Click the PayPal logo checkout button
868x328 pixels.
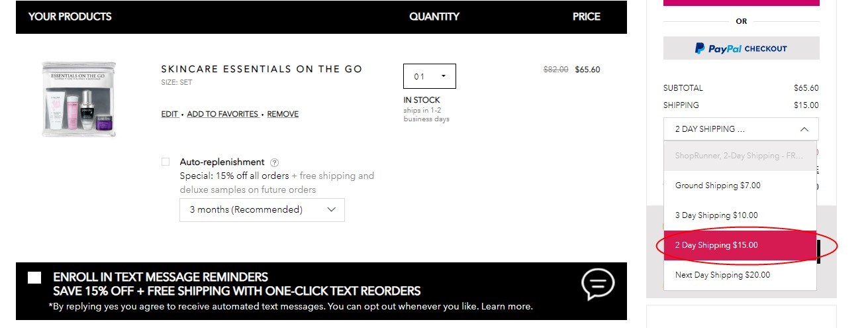pyautogui.click(x=741, y=48)
